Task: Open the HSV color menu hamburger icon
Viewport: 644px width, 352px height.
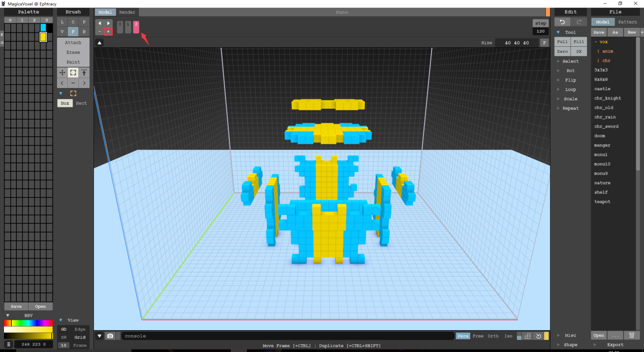Action: point(9,344)
